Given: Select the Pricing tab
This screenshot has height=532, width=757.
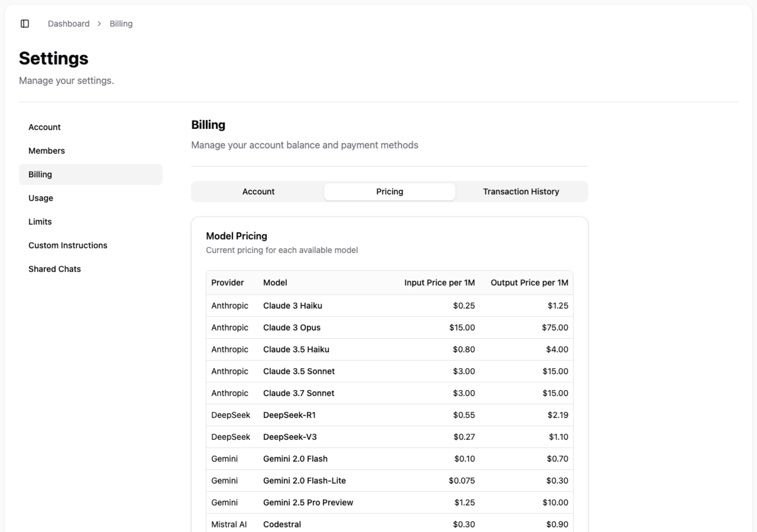Looking at the screenshot, I should click(x=390, y=192).
